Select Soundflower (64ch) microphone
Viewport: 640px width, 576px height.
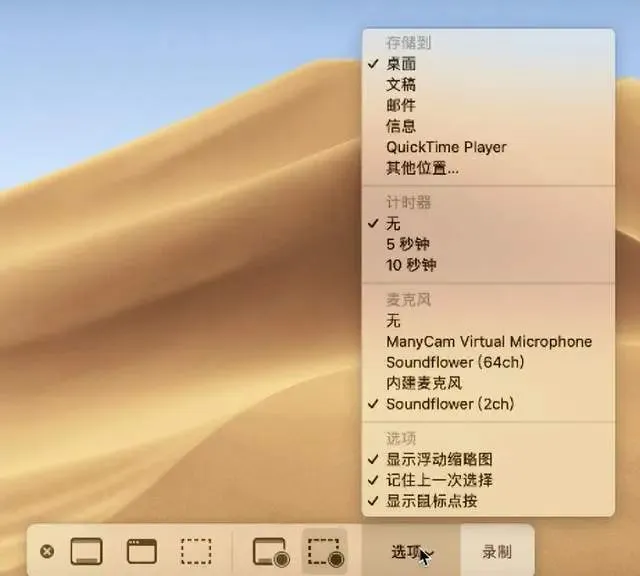(488, 363)
